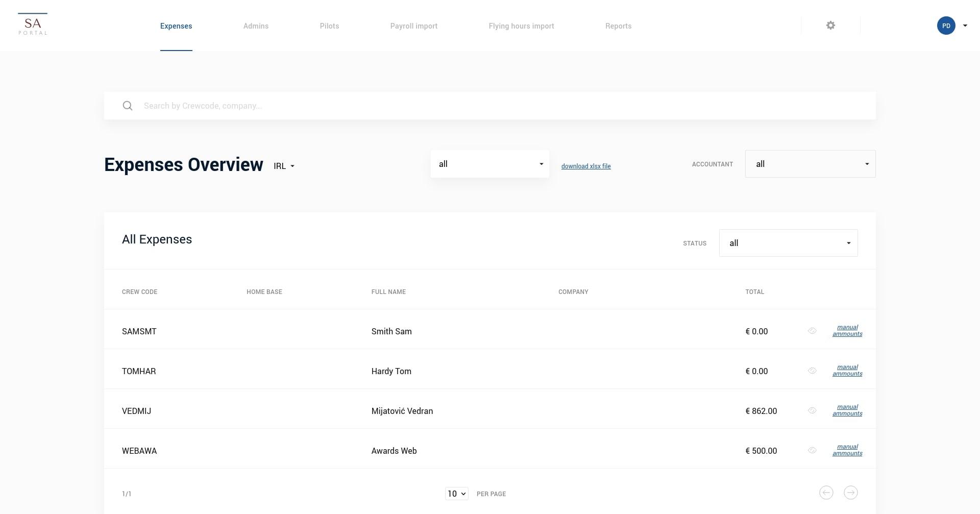Open the Accountant filter dropdown
This screenshot has height=514, width=980.
[x=810, y=164]
